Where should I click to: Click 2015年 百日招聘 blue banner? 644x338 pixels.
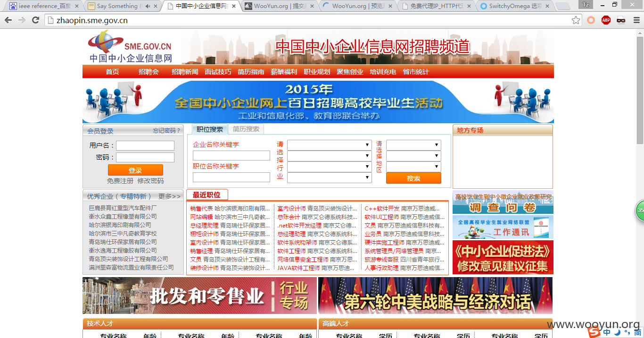click(318, 102)
